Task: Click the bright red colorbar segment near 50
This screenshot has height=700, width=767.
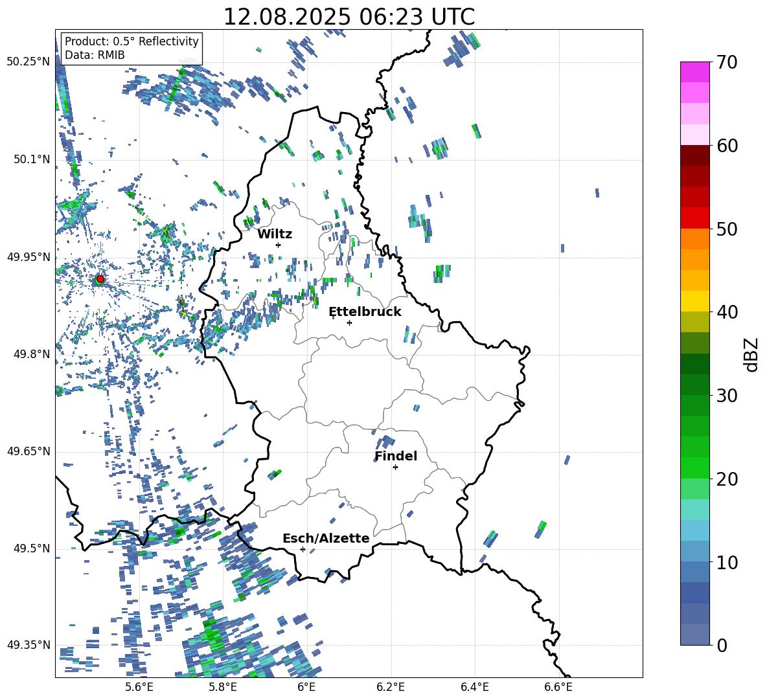Action: click(695, 218)
